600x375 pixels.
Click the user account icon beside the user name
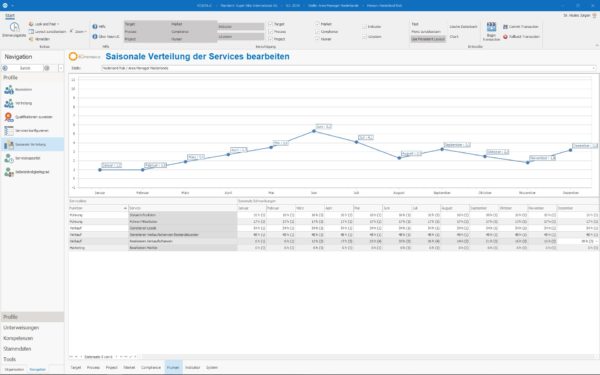pos(594,15)
